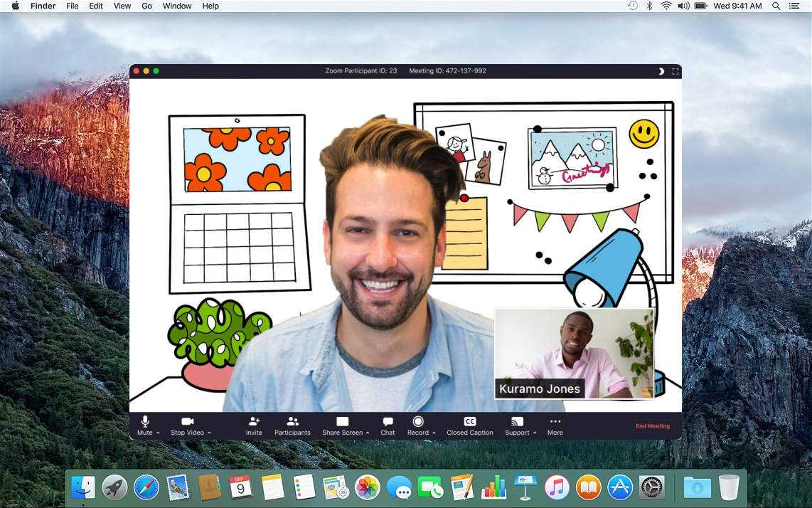This screenshot has height=508, width=812.
Task: Expand the video options arrow beside Stop Video
Action: click(209, 433)
